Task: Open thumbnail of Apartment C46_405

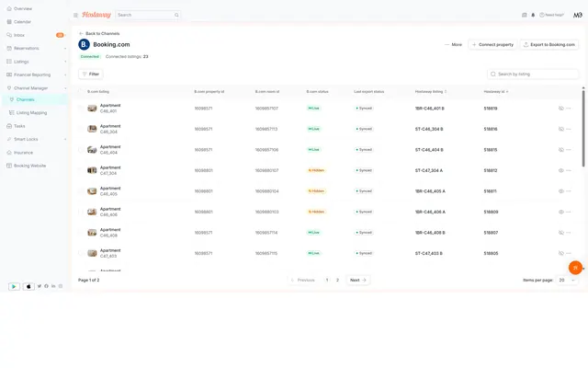Action: (92, 191)
